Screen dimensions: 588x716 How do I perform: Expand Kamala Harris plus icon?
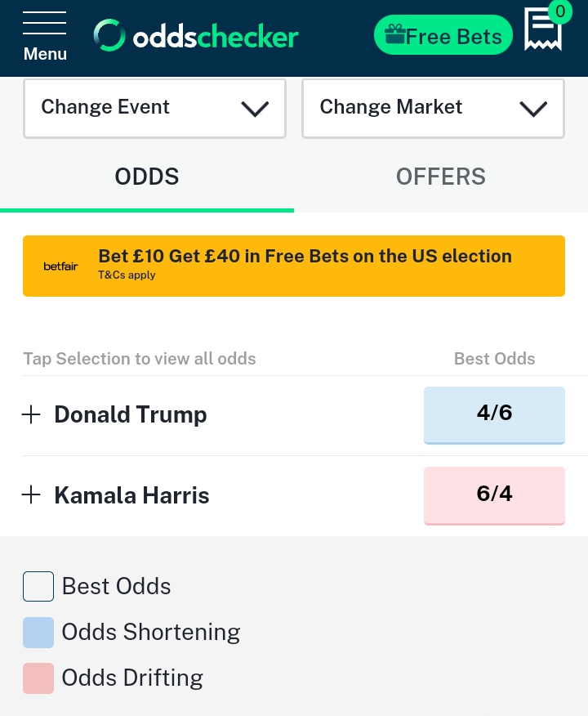click(x=32, y=495)
